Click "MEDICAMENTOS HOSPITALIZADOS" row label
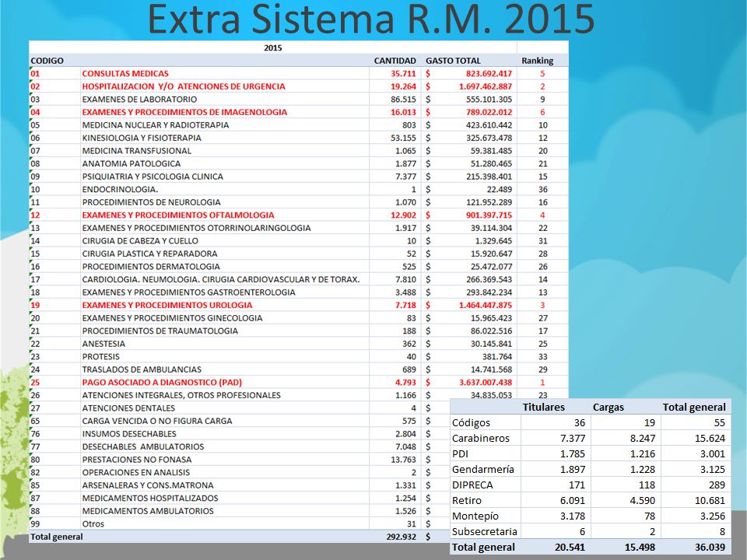This screenshot has width=747, height=560. (150, 498)
